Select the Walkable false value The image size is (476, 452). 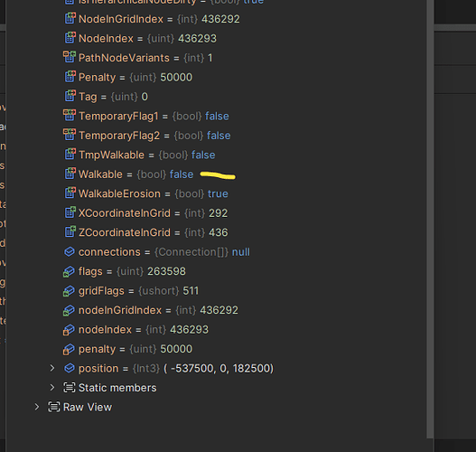(x=182, y=174)
